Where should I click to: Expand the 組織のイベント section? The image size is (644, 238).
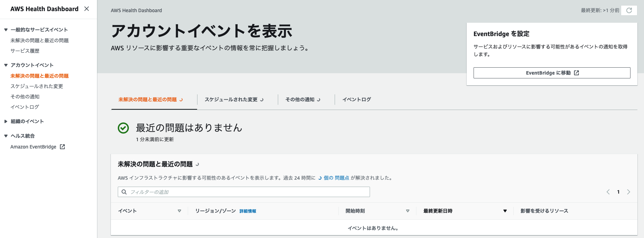6,121
